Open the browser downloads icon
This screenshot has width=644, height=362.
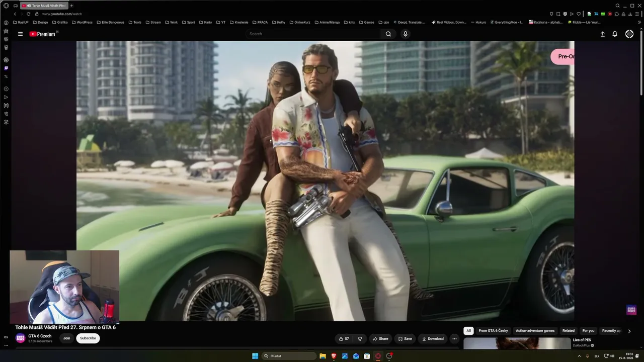coord(631,14)
